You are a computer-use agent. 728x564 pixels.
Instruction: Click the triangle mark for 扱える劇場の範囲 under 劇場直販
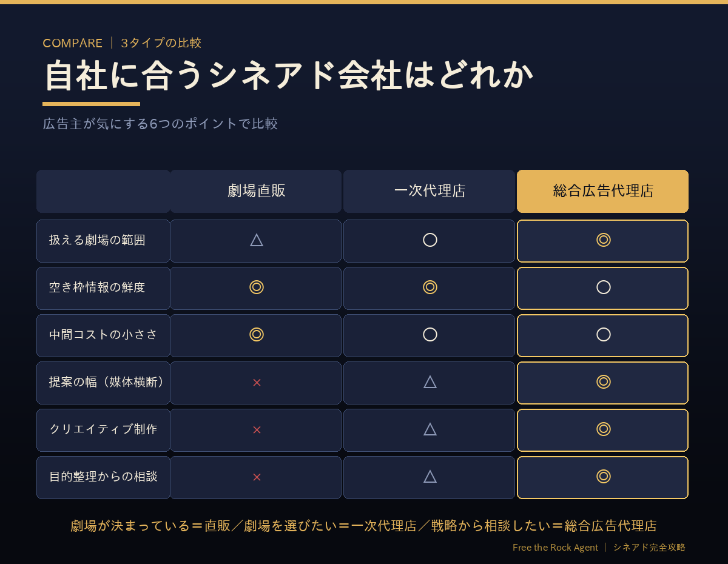pyautogui.click(x=257, y=240)
